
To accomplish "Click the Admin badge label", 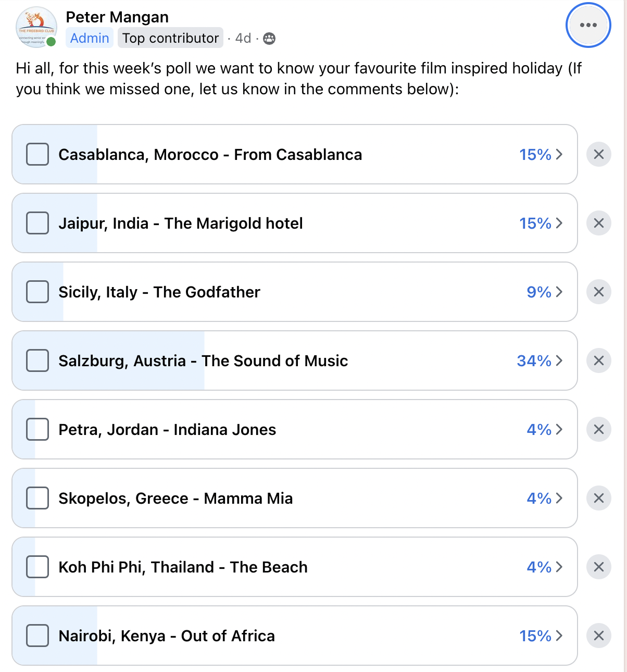I will tap(90, 38).
